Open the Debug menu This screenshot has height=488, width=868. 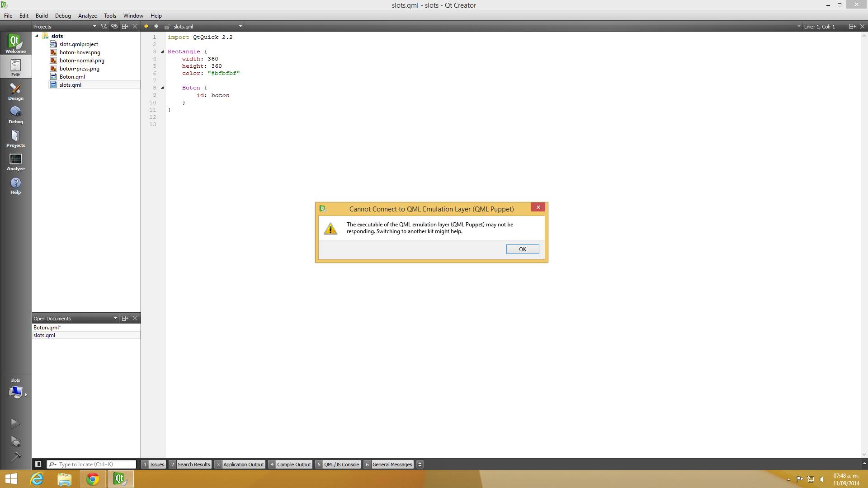[x=63, y=15]
